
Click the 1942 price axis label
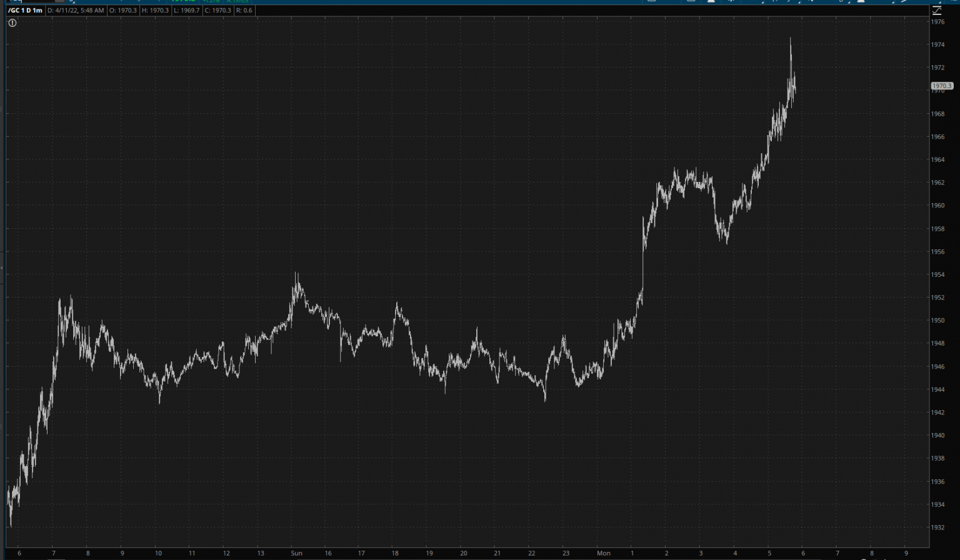coord(937,412)
